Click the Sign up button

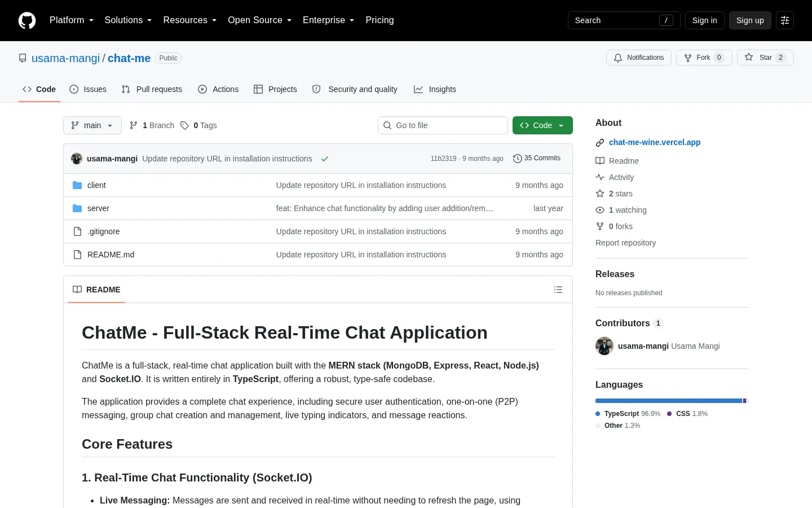tap(750, 20)
